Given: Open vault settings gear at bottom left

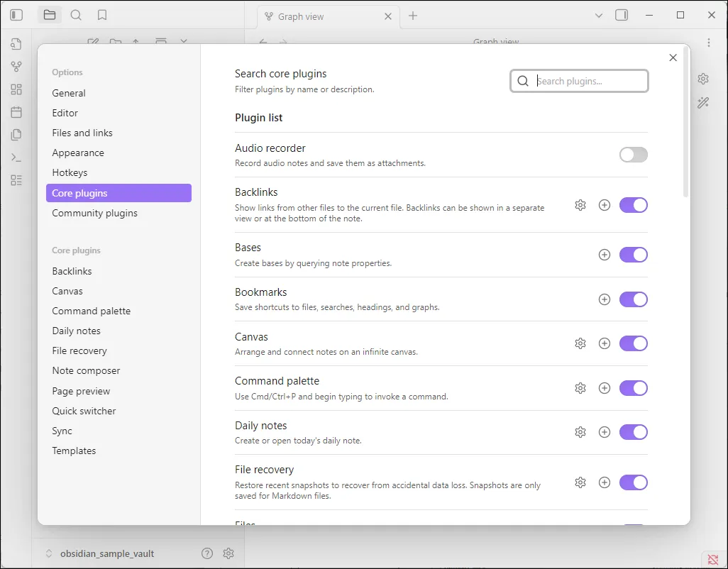Looking at the screenshot, I should 228,553.
